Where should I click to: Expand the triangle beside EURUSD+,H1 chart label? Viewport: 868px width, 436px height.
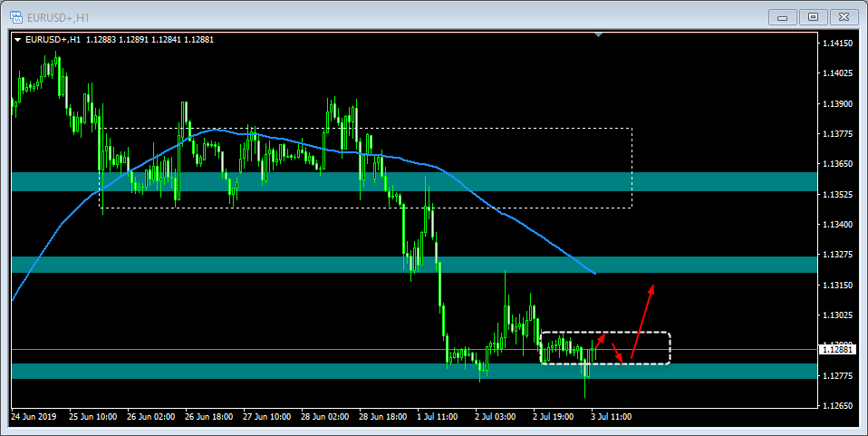[x=17, y=39]
